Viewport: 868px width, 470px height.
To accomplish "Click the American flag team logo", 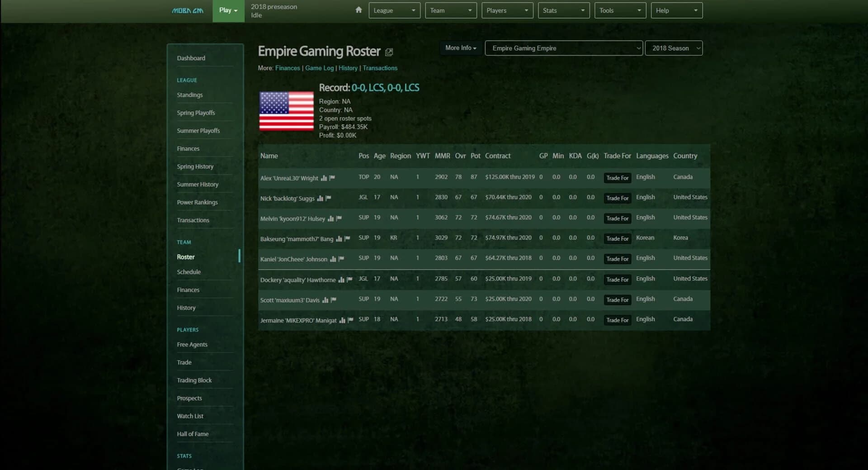I will point(286,111).
